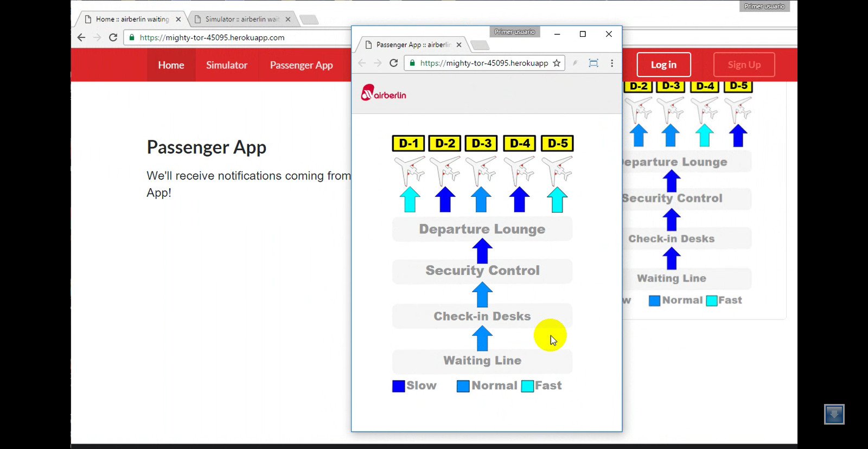Click the popup window address bar

pyautogui.click(x=484, y=63)
